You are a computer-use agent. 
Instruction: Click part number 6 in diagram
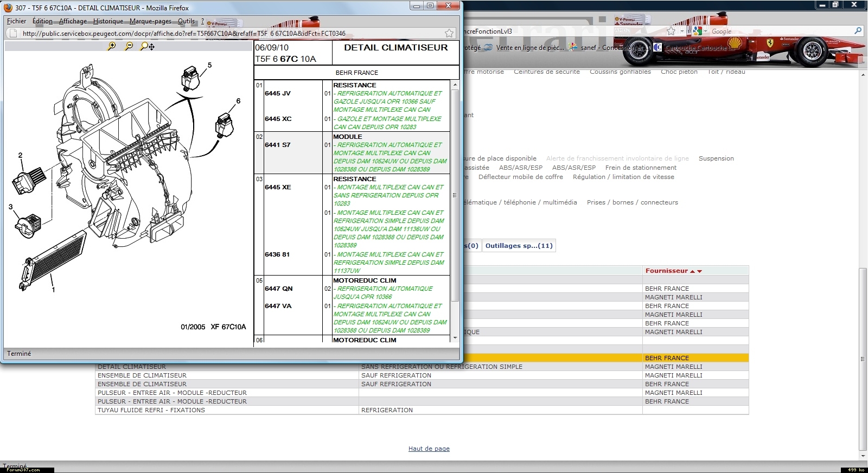click(x=238, y=101)
